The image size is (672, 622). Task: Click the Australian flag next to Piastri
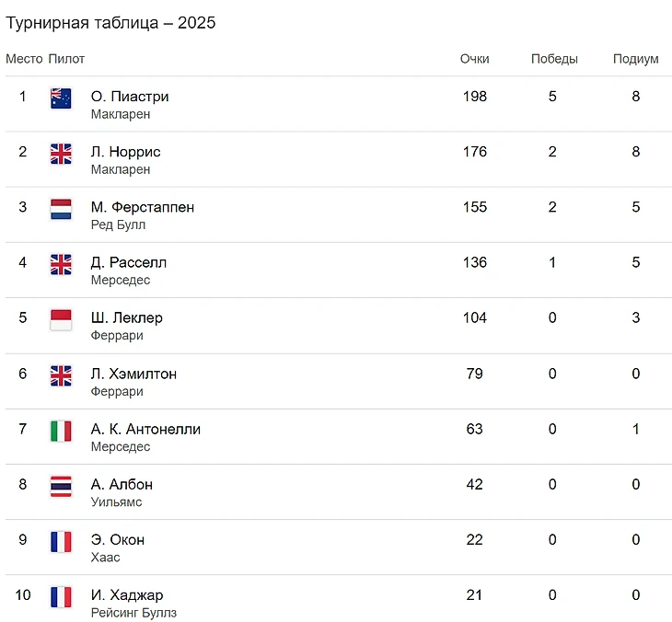[61, 98]
